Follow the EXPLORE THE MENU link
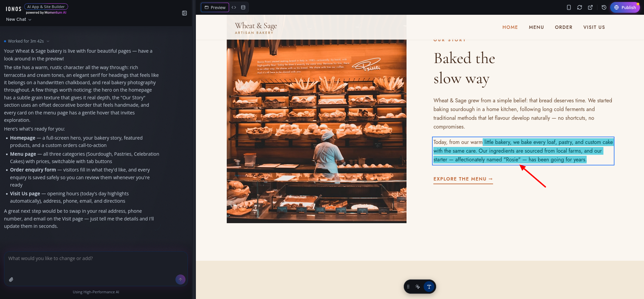The height and width of the screenshot is (299, 644). (463, 179)
